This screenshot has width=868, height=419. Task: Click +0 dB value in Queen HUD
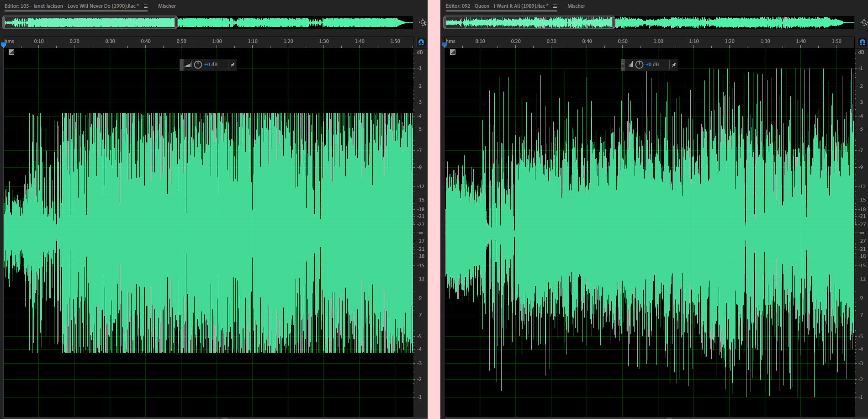652,65
